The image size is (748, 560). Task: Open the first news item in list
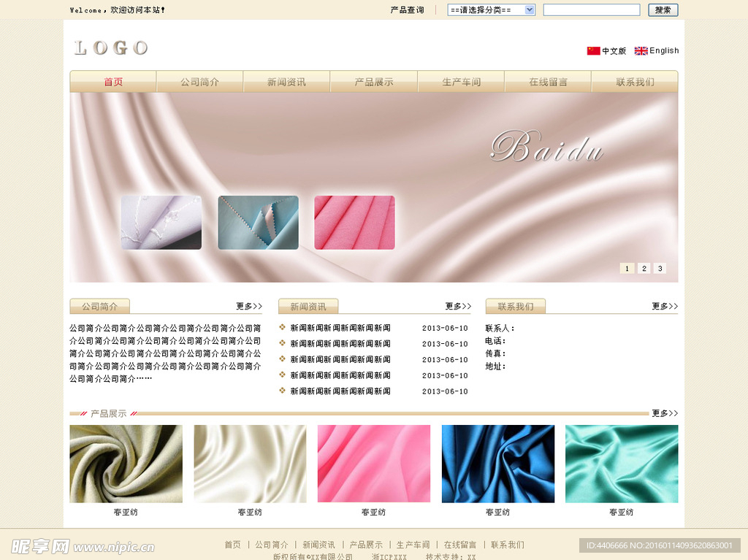[x=340, y=328]
